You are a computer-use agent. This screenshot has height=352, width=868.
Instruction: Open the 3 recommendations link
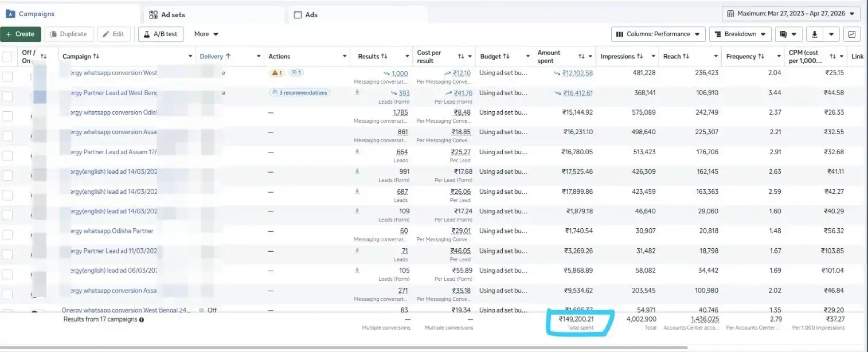point(300,92)
